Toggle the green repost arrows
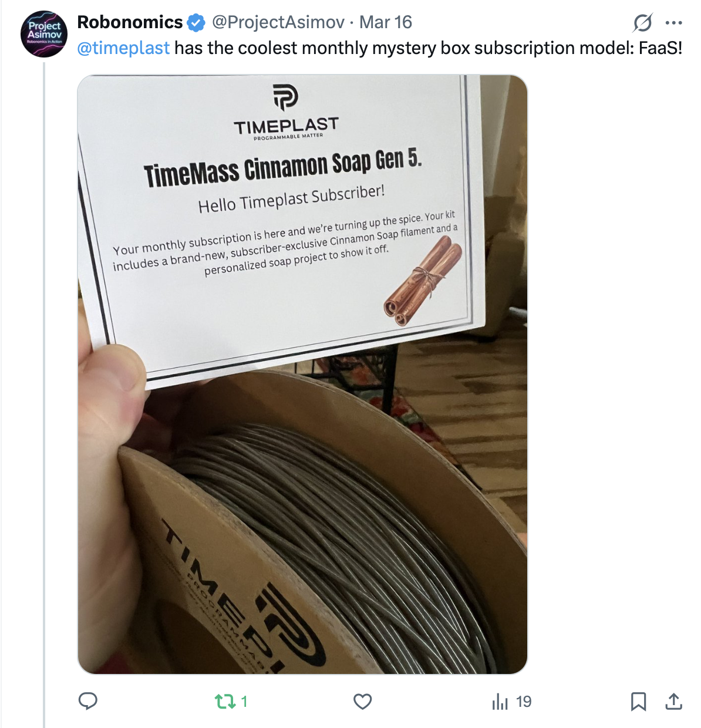 pyautogui.click(x=225, y=701)
